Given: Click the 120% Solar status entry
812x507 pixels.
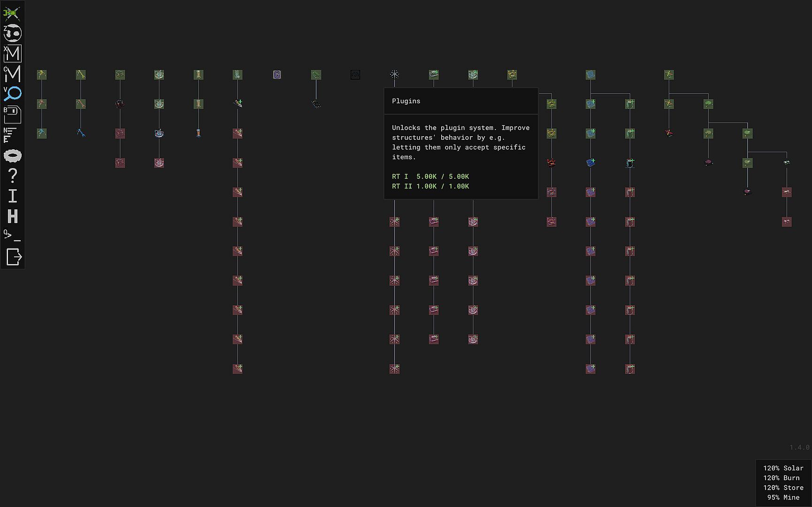Looking at the screenshot, I should coord(783,468).
